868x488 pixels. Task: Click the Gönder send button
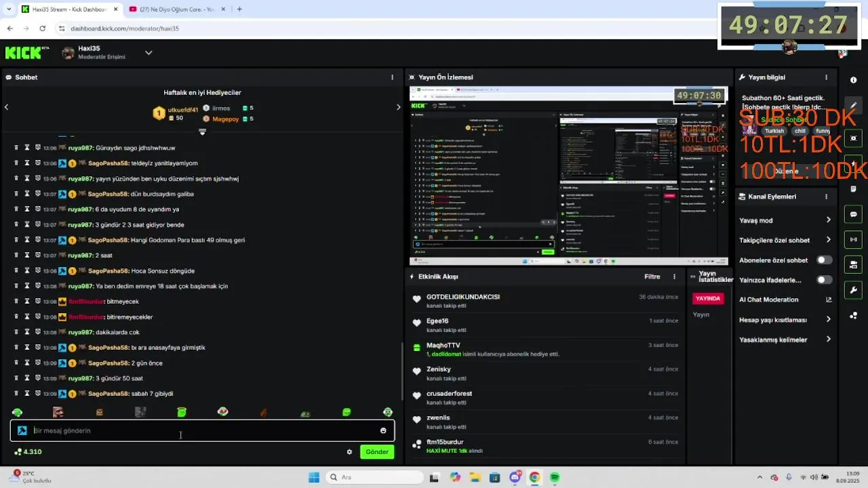tap(377, 452)
